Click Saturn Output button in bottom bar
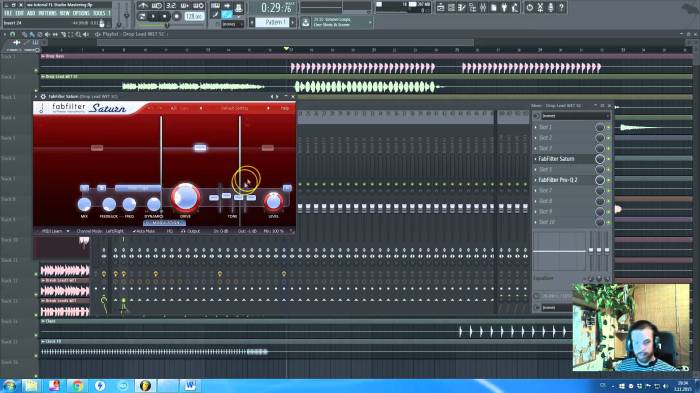700x393 pixels. (x=190, y=231)
